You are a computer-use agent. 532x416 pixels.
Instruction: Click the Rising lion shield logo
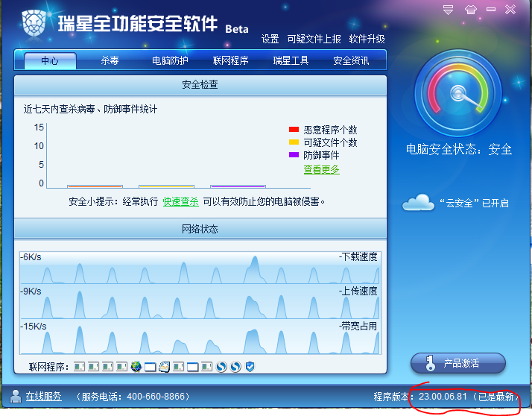pos(34,23)
